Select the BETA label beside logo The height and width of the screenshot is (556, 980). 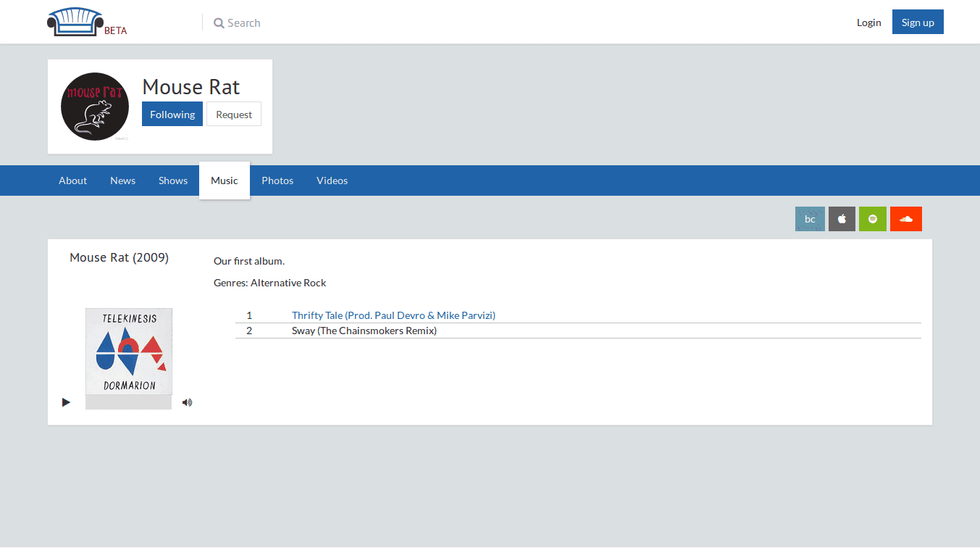pos(116,30)
